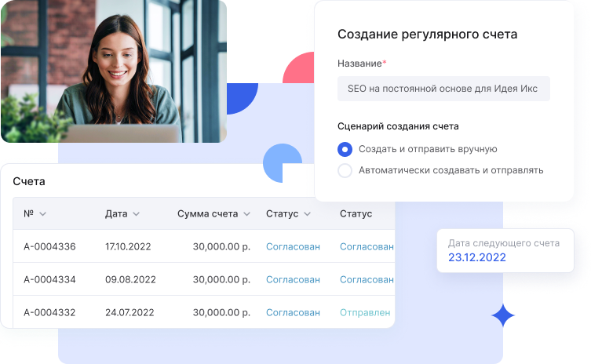Click the woman with laptop photo
The width and height of the screenshot is (591, 364).
[114, 71]
